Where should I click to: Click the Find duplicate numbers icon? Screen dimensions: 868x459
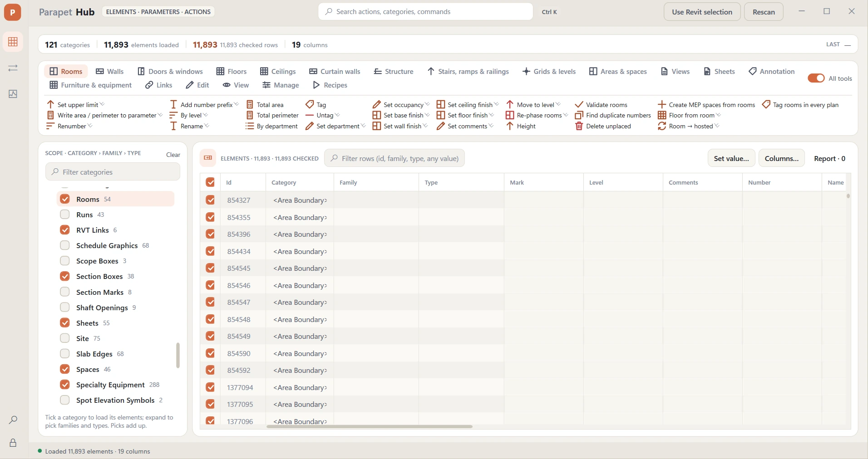pyautogui.click(x=579, y=115)
